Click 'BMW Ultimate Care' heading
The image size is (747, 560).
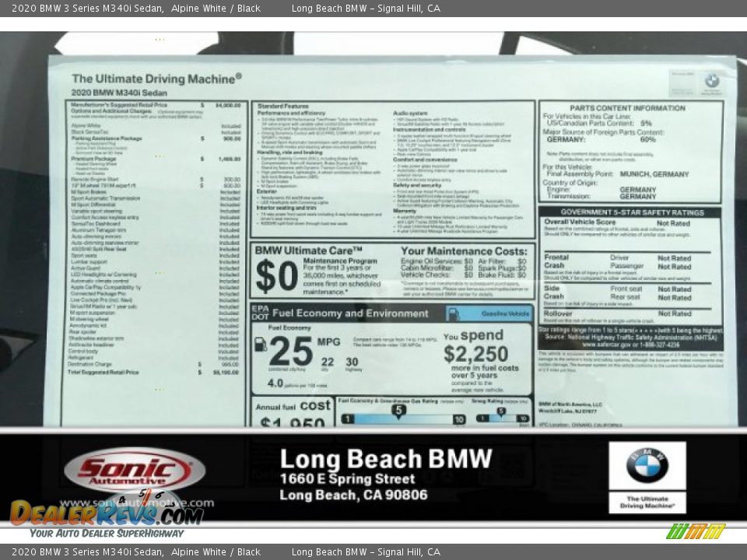click(x=309, y=250)
